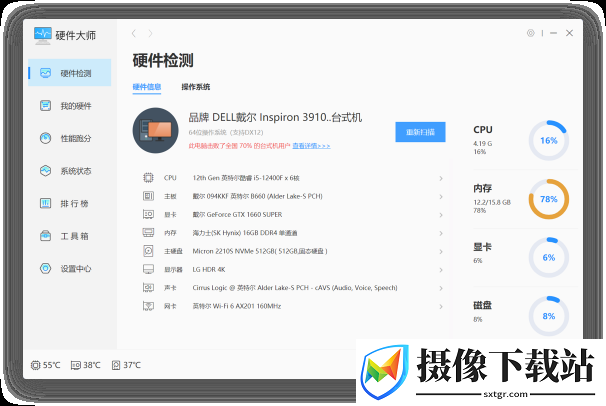This screenshot has height=406, width=606.
Task: Click the 网卡 network card icon
Action: [148, 306]
